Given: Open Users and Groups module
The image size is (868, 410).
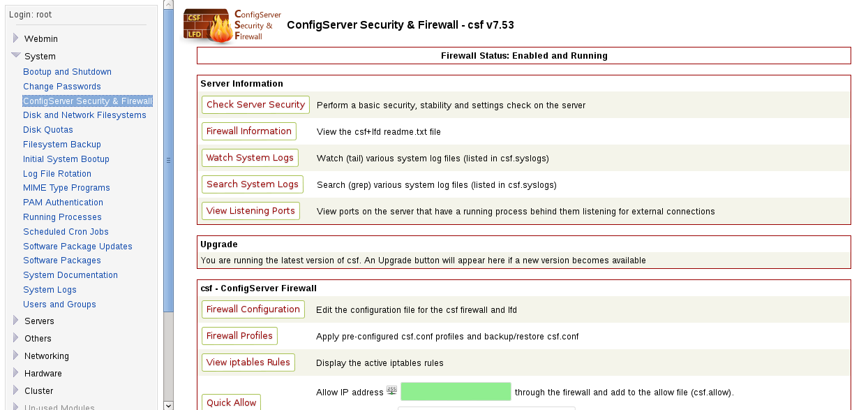Looking at the screenshot, I should point(59,305).
